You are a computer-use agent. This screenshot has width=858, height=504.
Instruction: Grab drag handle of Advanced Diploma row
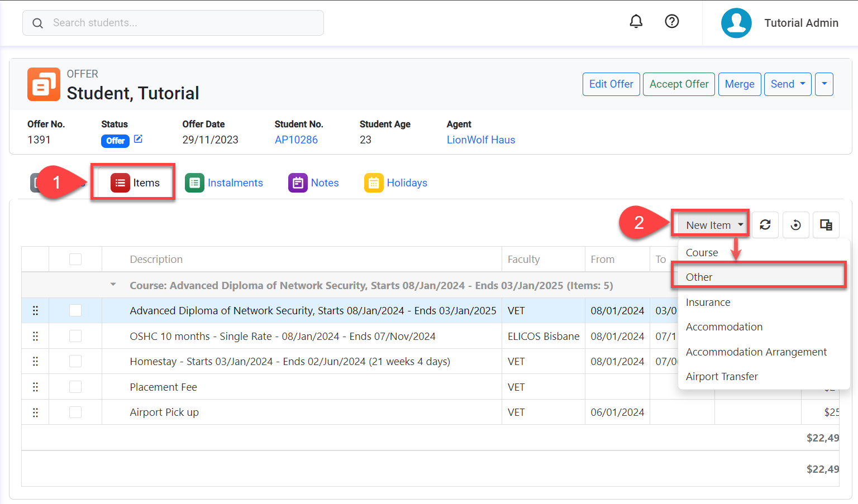click(35, 310)
